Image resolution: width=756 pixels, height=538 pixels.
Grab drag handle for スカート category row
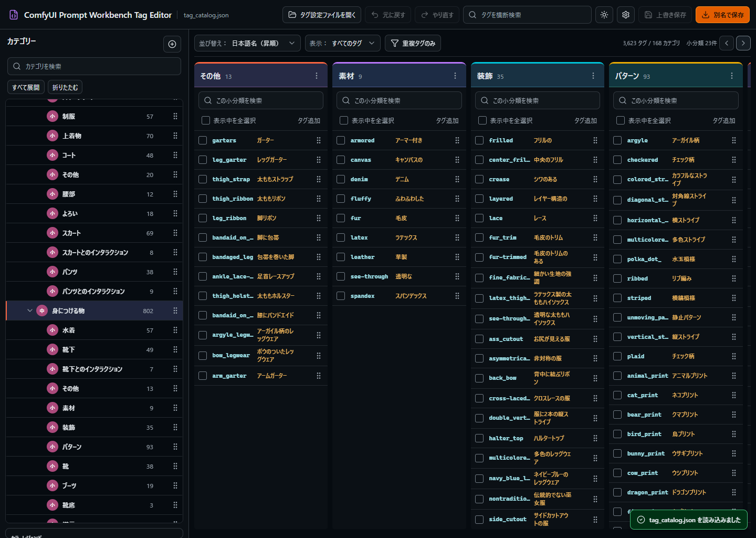coord(175,233)
